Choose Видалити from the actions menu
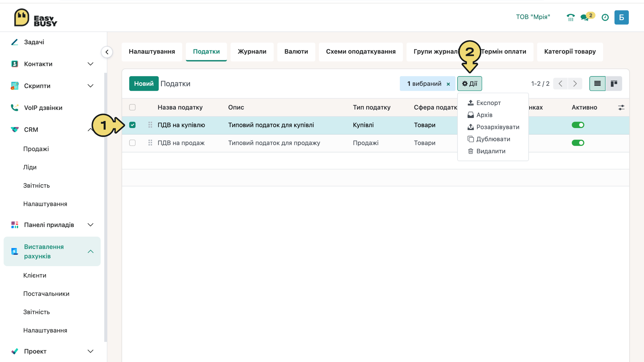The width and height of the screenshot is (644, 362). tap(493, 151)
